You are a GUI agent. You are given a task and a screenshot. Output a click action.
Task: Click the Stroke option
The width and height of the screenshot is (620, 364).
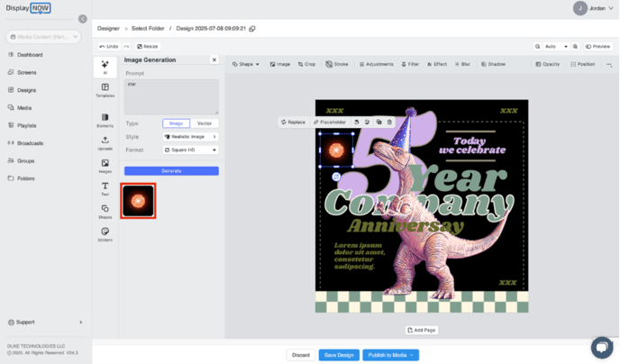(337, 64)
